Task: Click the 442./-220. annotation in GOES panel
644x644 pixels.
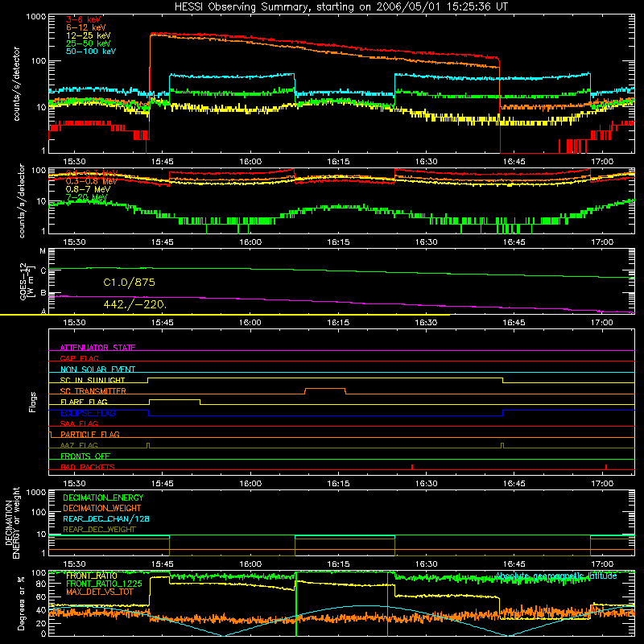Action: click(134, 305)
